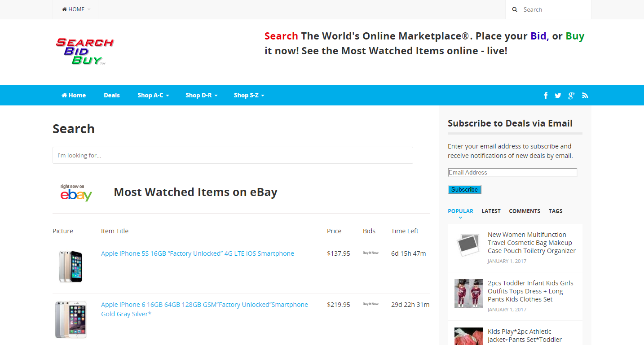Click the 'Item Title' column header
This screenshot has width=644, height=345.
coord(115,231)
